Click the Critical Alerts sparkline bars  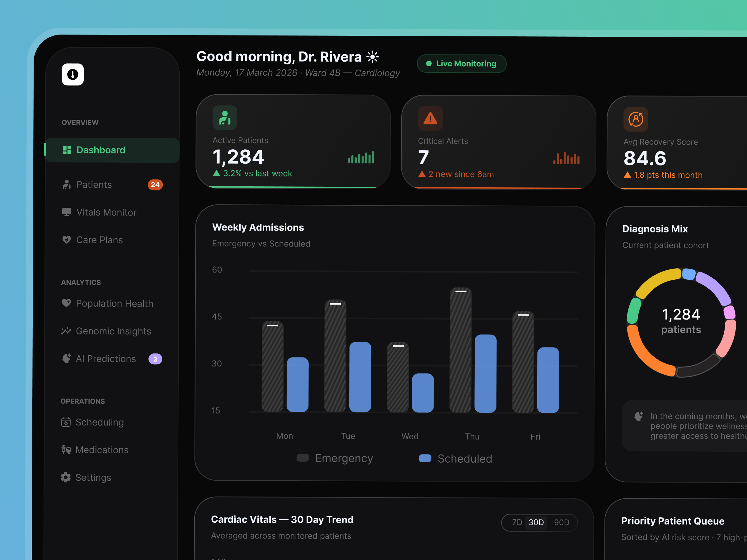[566, 158]
